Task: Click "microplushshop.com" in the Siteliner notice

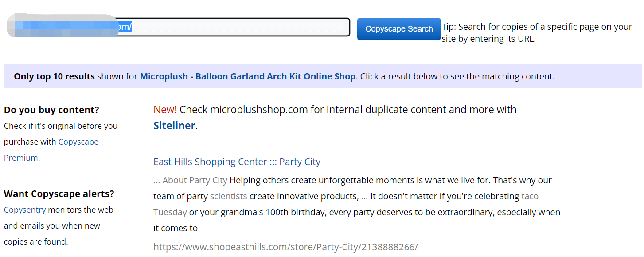Action: coord(259,110)
